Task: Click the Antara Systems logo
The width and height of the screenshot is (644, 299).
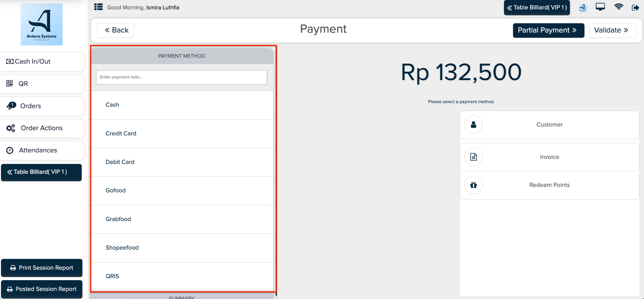Action: 42,24
